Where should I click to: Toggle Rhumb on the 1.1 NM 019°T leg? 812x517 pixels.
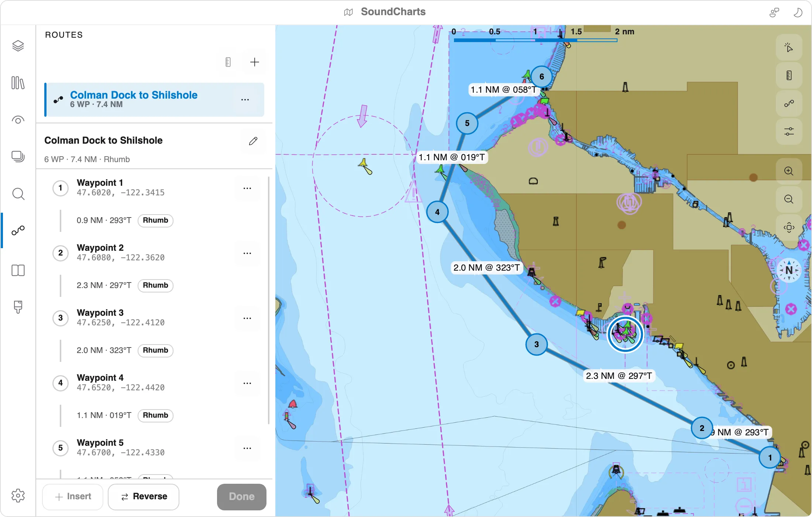tap(155, 415)
